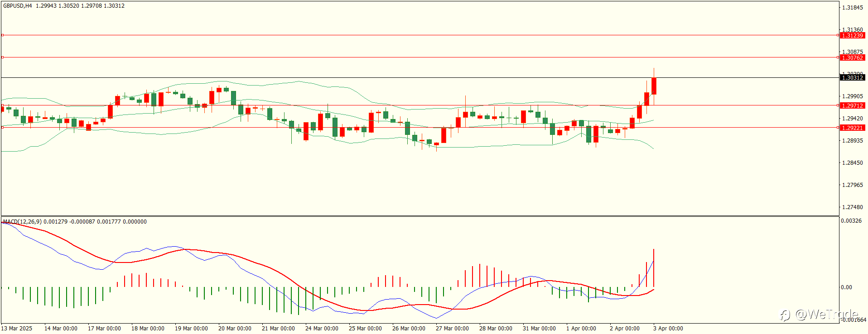The width and height of the screenshot is (868, 334).
Task: Click the black current price tag 1.30312
Action: [x=852, y=77]
